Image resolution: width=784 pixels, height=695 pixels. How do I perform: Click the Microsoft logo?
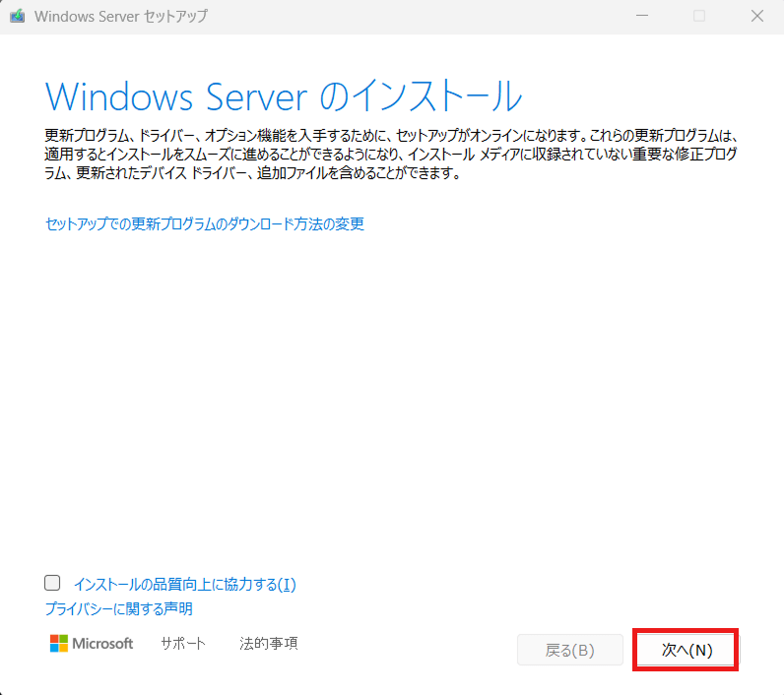pos(92,643)
